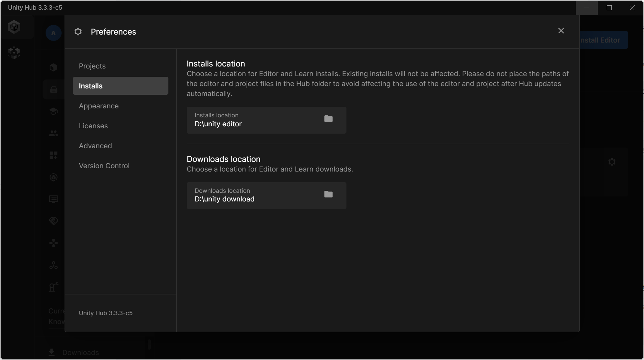
Task: Click the Learn graduation cap sidebar icon
Action: click(x=54, y=111)
